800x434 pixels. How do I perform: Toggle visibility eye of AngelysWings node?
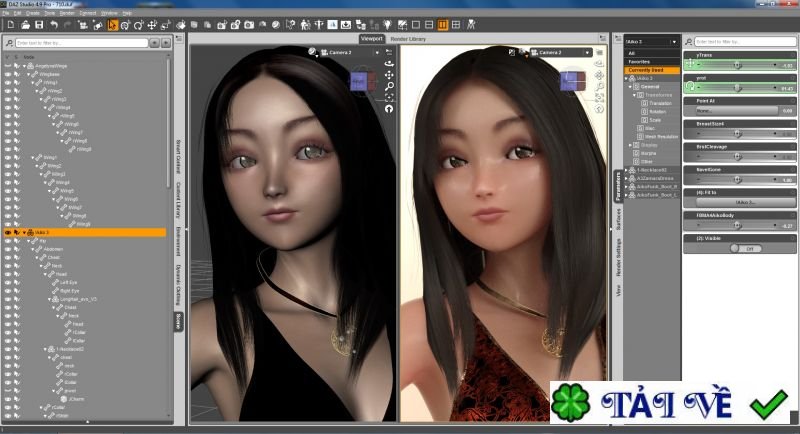8,66
